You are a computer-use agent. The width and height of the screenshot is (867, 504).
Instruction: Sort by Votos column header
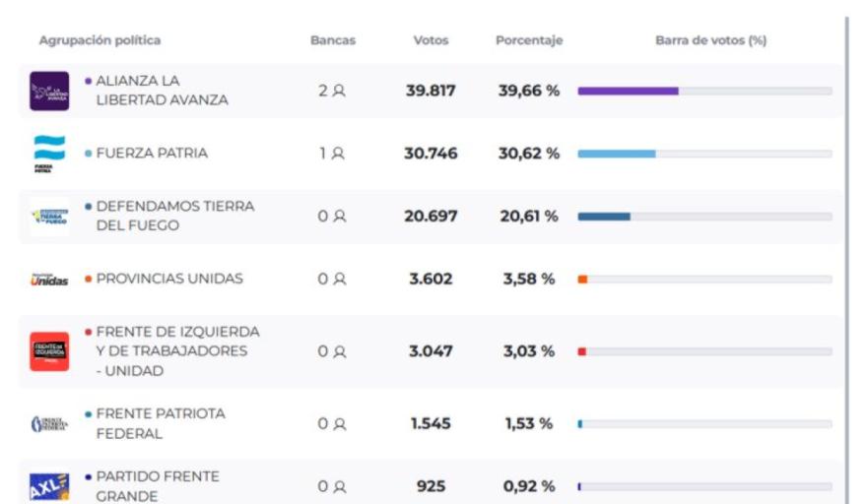point(431,41)
